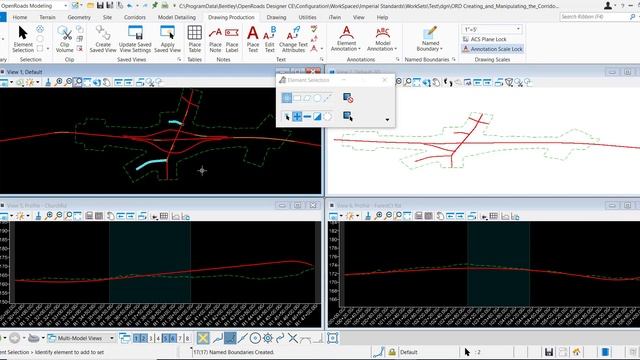Click the print icon in quick access toolbar
Viewport: 640px width, 360px height.
(x=164, y=5)
